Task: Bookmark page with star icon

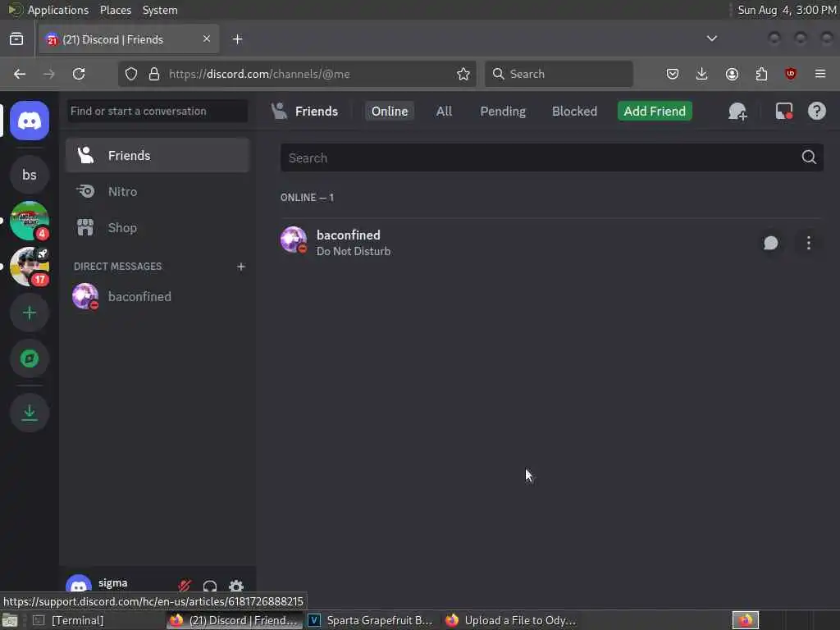Action: click(x=463, y=74)
